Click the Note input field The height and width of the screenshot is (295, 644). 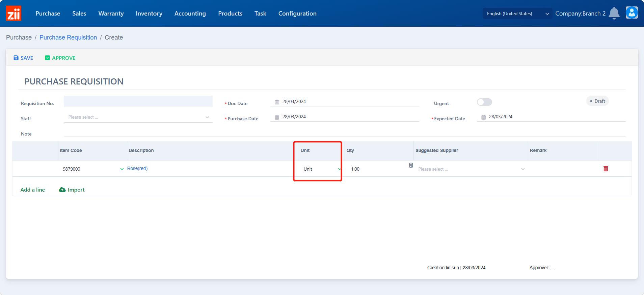tap(345, 132)
